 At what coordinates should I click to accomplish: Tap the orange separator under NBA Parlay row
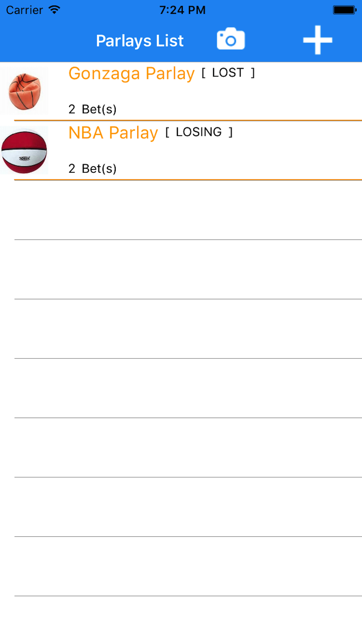188,180
